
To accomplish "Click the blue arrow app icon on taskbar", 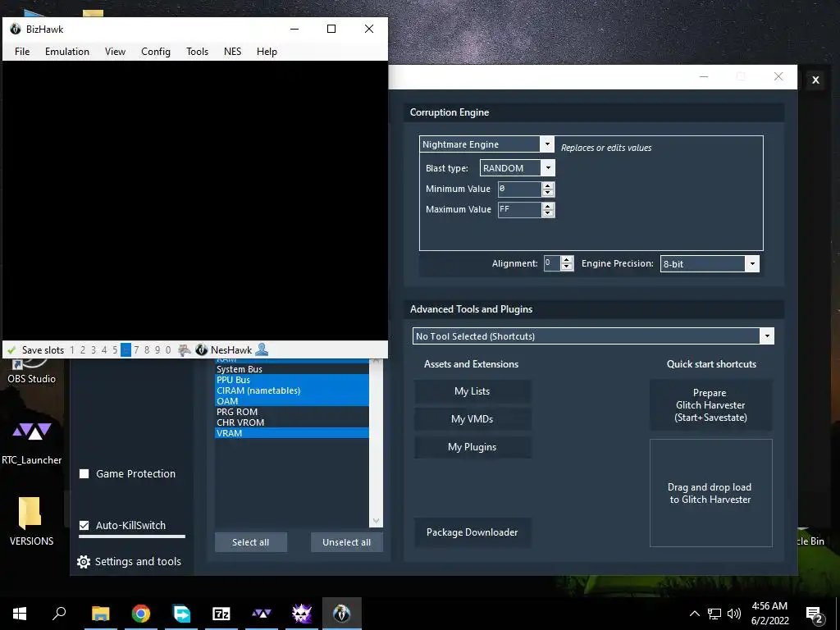I will pos(181,614).
